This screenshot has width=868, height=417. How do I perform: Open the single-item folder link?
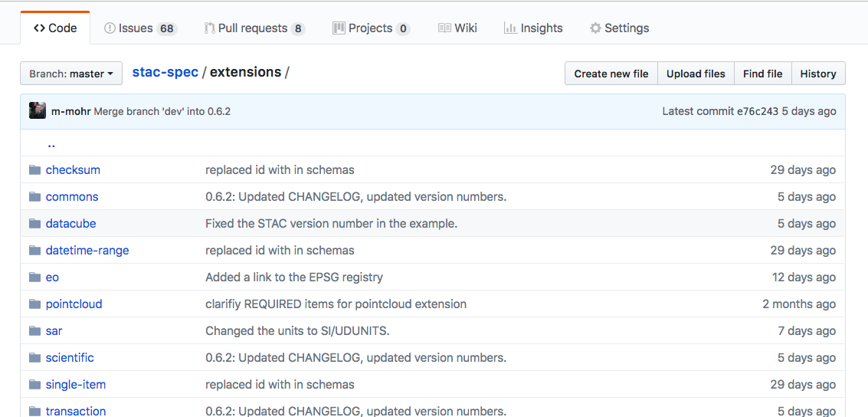(76, 384)
